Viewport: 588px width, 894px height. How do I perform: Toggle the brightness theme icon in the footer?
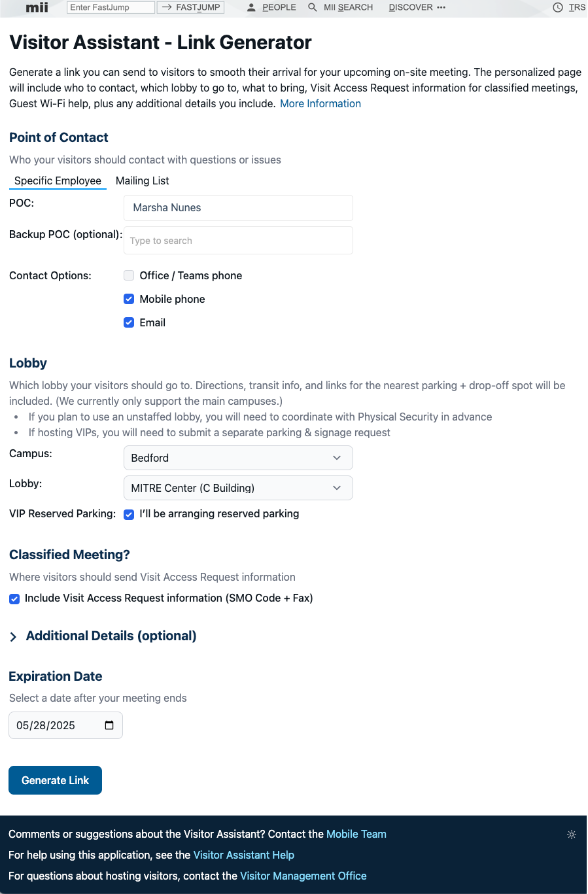[x=572, y=834]
